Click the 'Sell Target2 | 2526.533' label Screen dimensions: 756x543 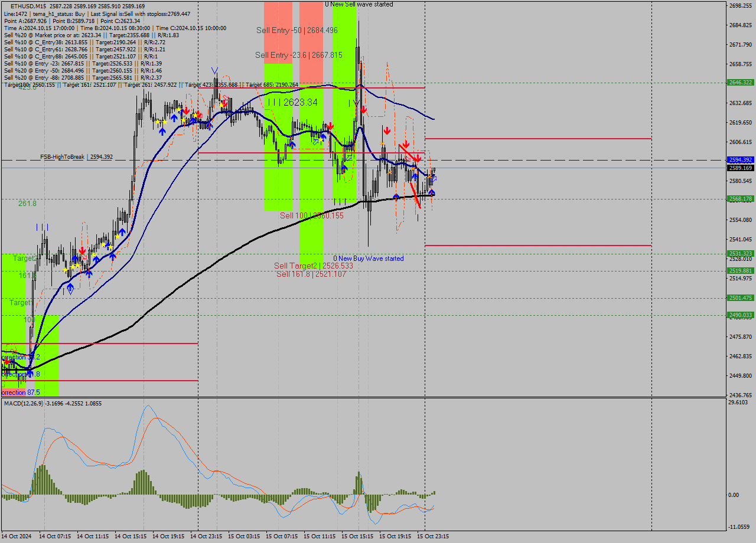314,266
